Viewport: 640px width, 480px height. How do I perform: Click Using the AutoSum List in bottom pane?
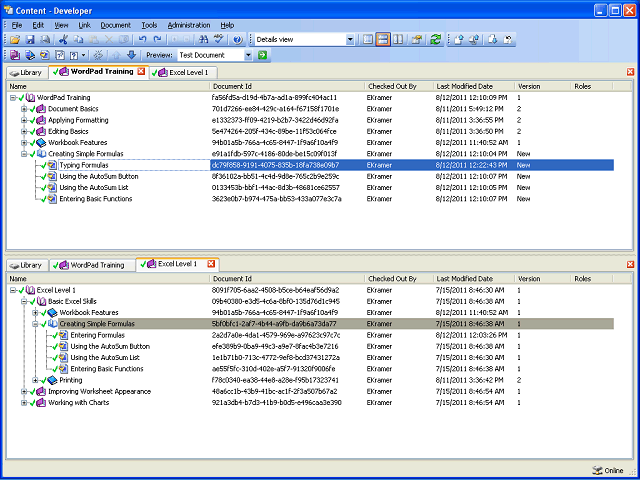point(105,358)
